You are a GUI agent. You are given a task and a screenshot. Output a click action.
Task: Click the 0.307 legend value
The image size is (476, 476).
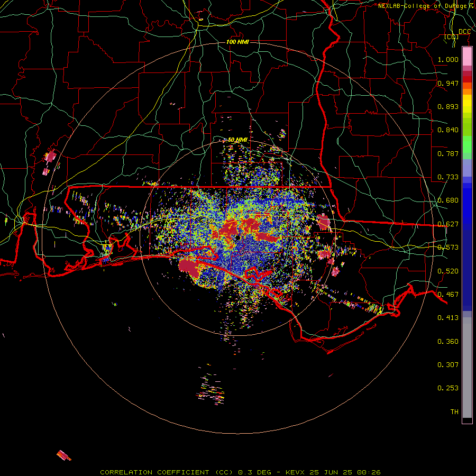[x=448, y=365]
